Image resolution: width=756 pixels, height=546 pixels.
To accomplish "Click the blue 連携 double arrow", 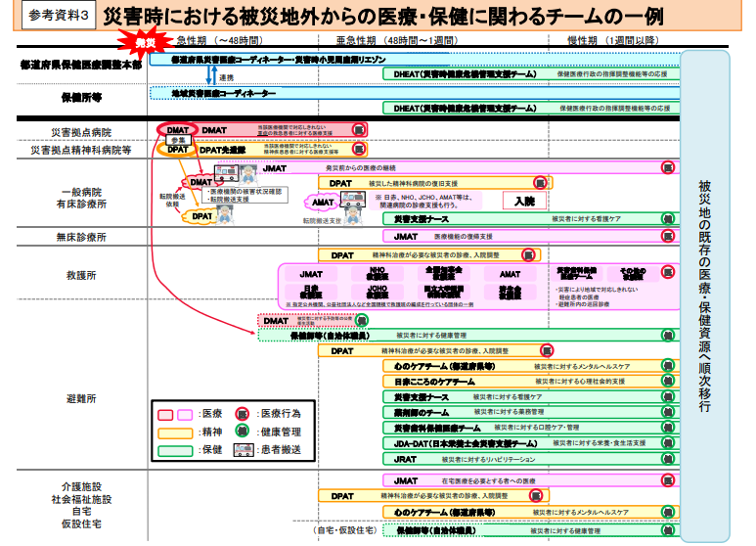I will click(211, 75).
